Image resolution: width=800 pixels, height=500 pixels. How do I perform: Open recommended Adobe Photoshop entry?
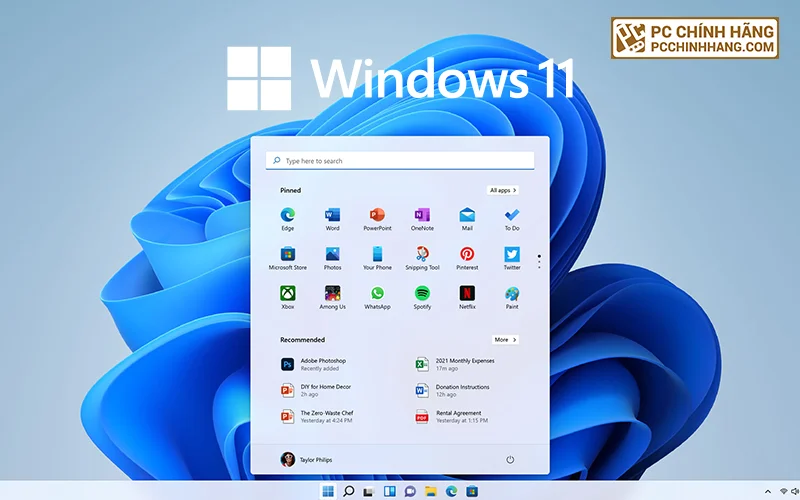313,364
